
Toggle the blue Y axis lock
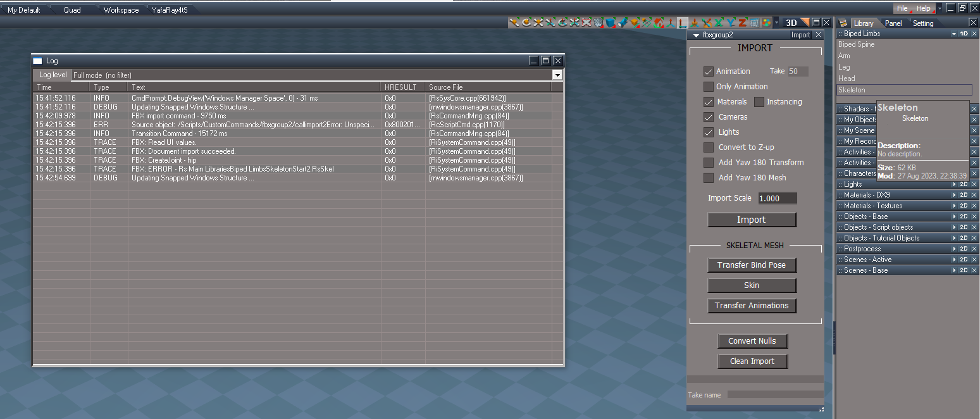[731, 23]
